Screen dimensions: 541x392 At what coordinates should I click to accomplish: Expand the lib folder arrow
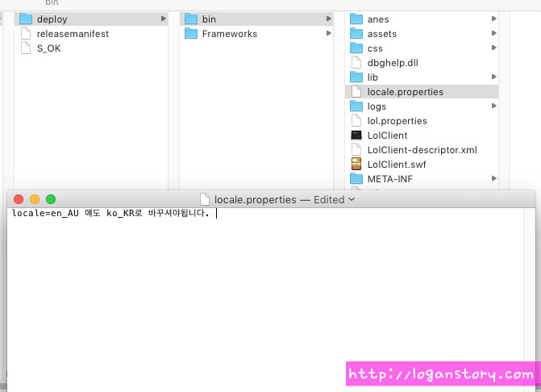(494, 77)
